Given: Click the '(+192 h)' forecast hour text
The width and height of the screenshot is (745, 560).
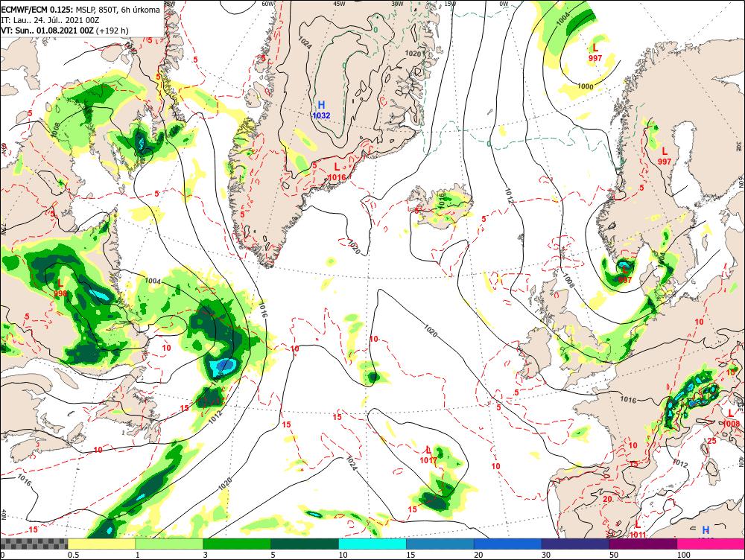Looking at the screenshot, I should click(112, 31).
